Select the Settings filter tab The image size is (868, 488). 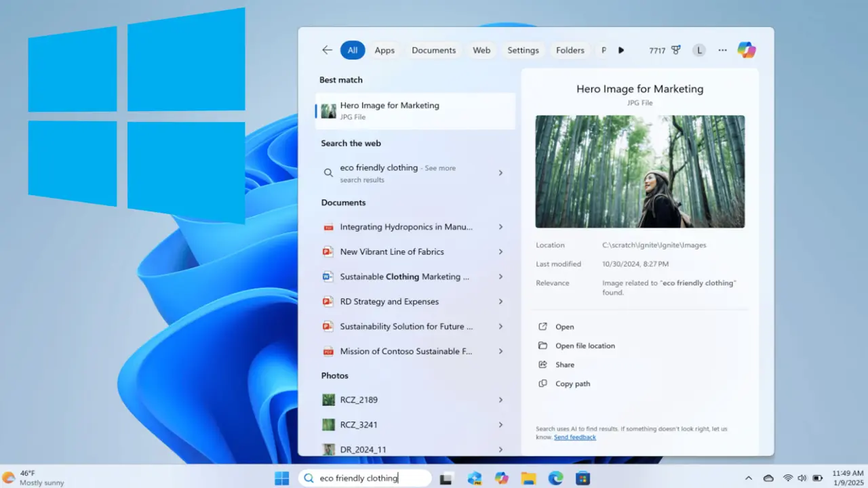click(x=523, y=50)
